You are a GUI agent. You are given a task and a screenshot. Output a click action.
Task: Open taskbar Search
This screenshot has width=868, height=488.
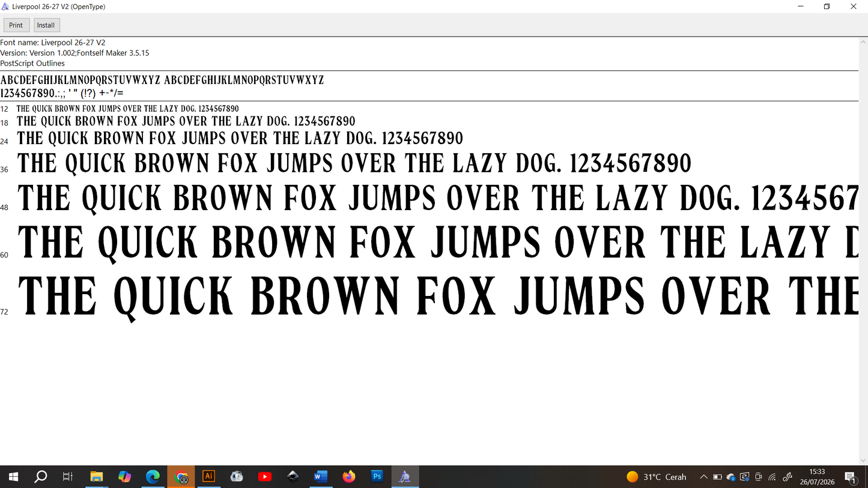point(41,477)
